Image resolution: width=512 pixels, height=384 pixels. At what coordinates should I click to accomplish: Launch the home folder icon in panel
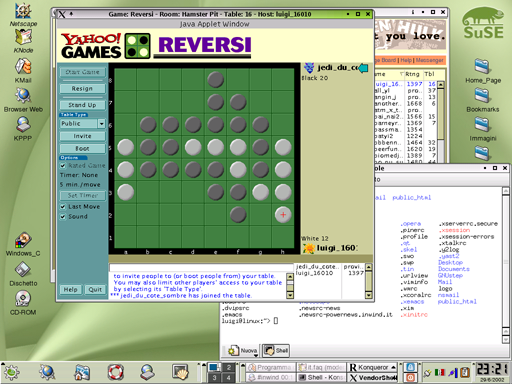coord(82,372)
